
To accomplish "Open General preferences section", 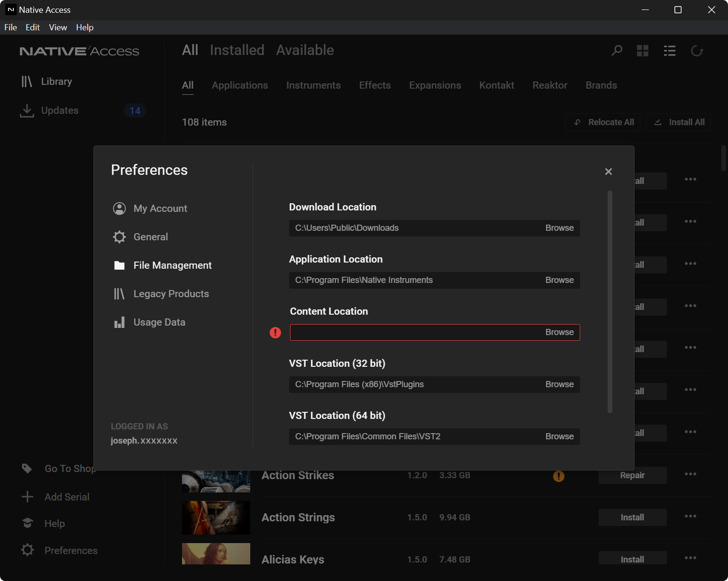I will 140,237.
